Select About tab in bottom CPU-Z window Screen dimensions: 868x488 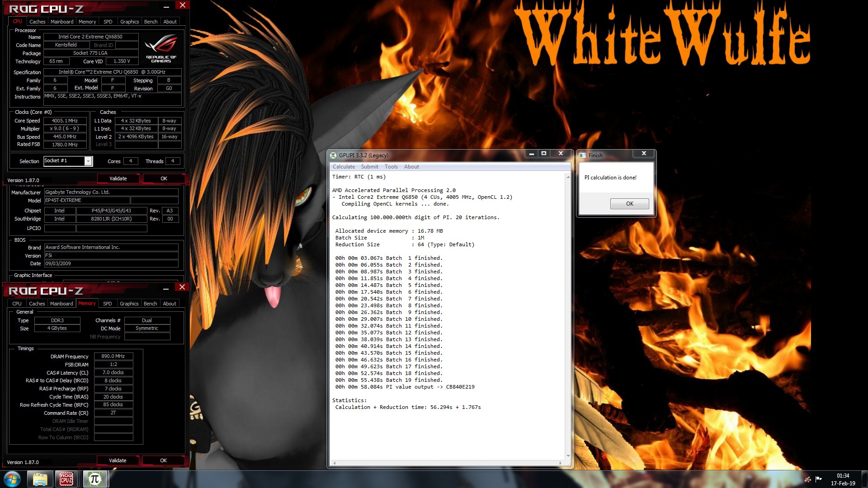[170, 304]
